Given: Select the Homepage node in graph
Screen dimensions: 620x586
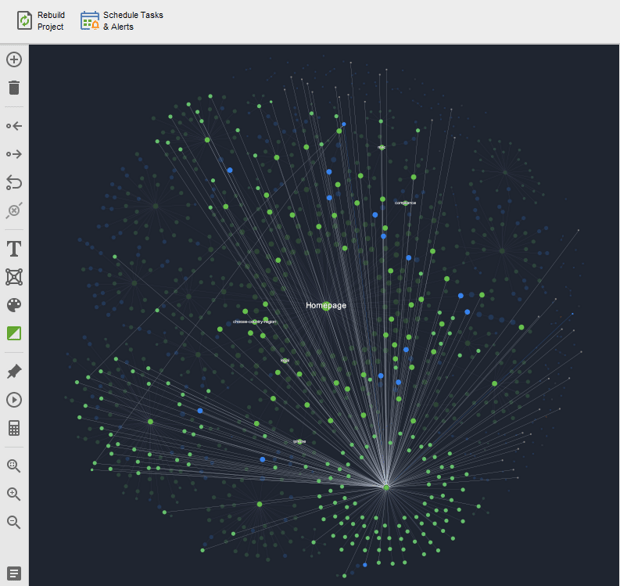Looking at the screenshot, I should (x=326, y=306).
